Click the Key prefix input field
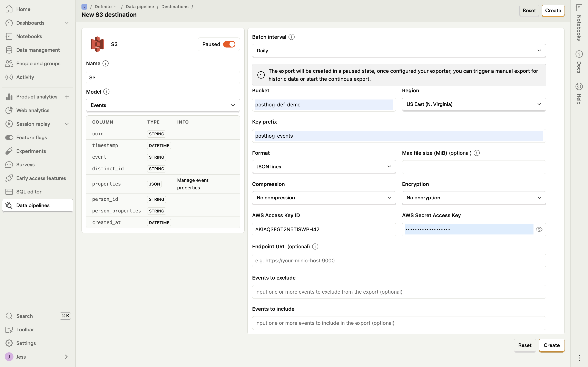 [x=399, y=136]
